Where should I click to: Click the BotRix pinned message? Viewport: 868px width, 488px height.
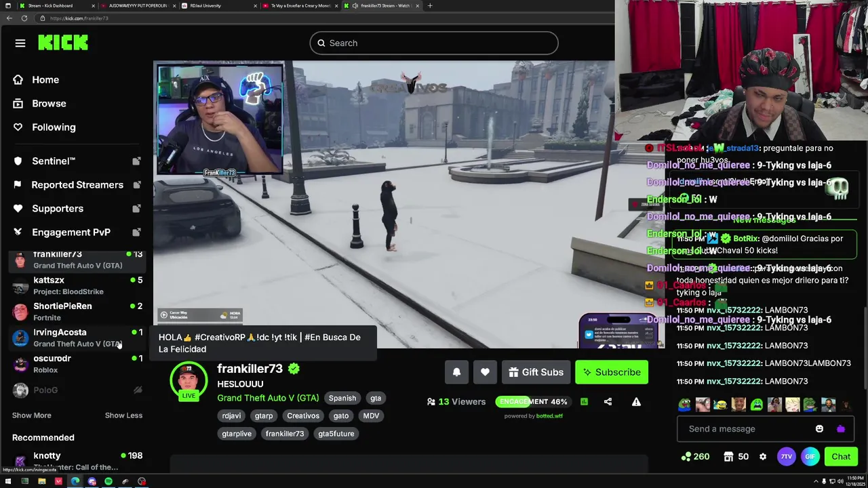(x=764, y=245)
